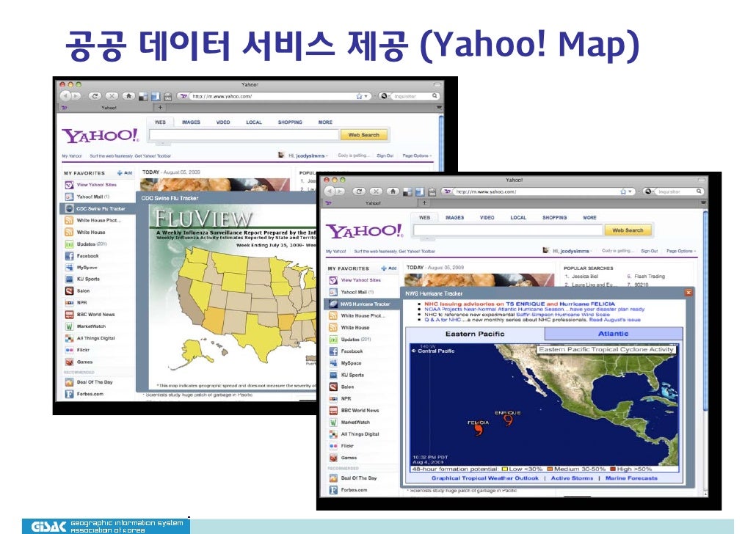
Task: Select the MORE tab in back window
Action: click(325, 122)
